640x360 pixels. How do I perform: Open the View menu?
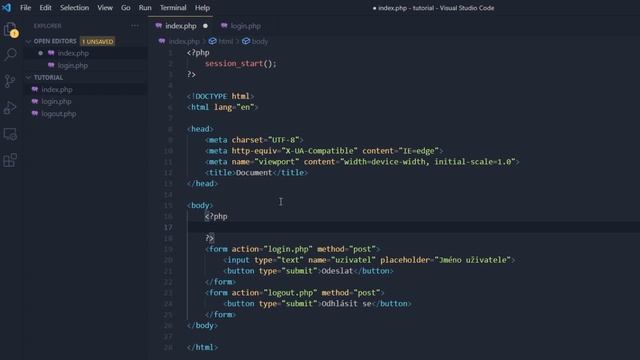[x=105, y=8]
